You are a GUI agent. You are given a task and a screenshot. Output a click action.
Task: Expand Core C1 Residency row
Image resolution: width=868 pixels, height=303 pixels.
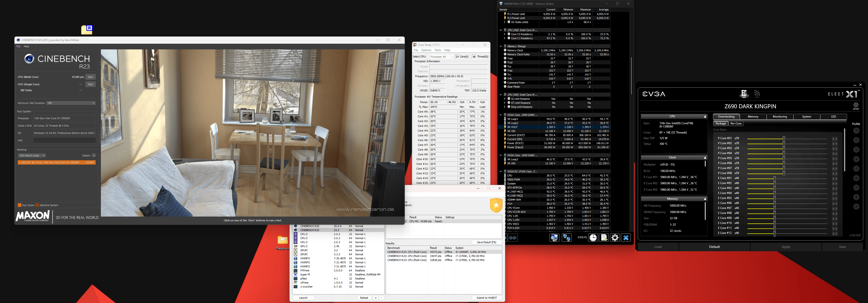point(504,38)
